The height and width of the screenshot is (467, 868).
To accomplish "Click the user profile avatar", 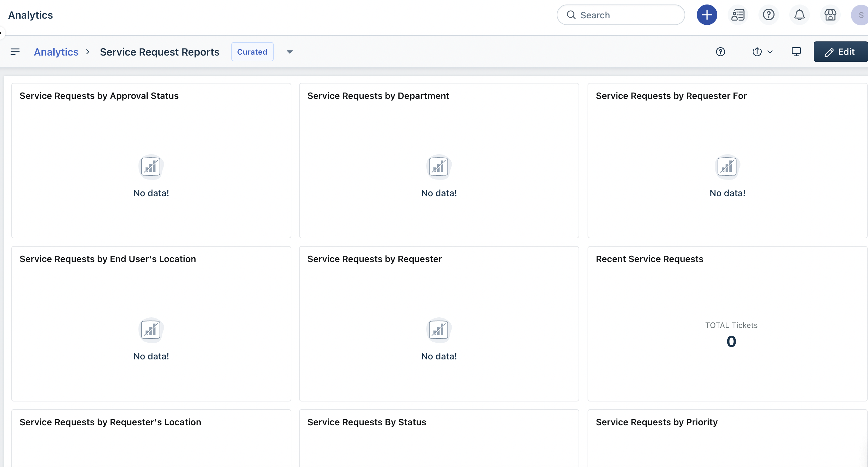I will click(860, 15).
